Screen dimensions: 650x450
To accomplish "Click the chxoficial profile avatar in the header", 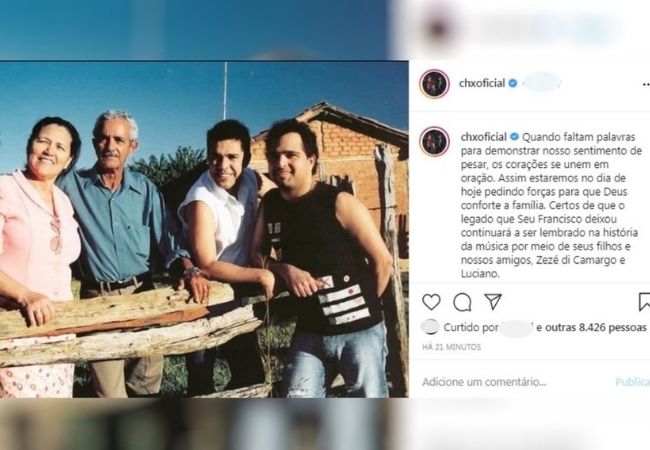I will click(x=434, y=84).
